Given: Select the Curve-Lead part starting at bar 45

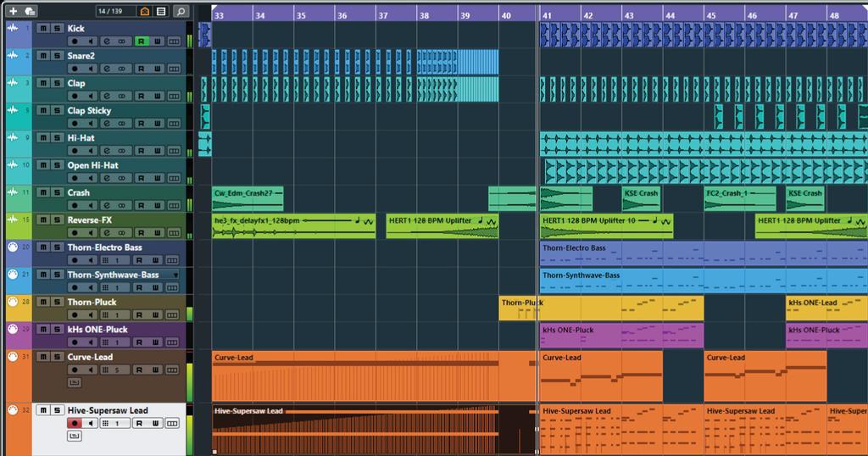Looking at the screenshot, I should (765, 376).
